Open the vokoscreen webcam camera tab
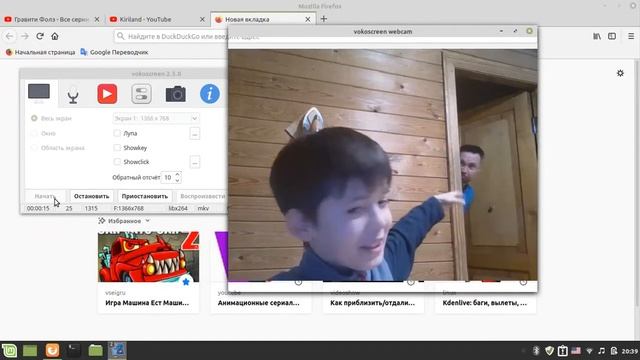 click(176, 94)
